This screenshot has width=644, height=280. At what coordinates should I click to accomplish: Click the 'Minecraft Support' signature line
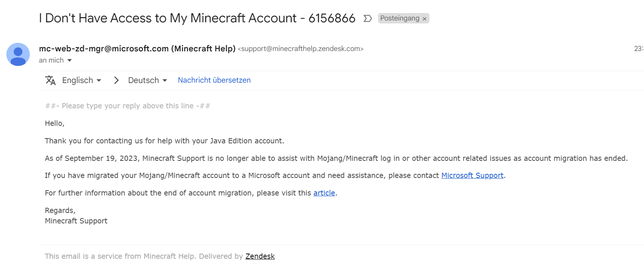tap(76, 221)
